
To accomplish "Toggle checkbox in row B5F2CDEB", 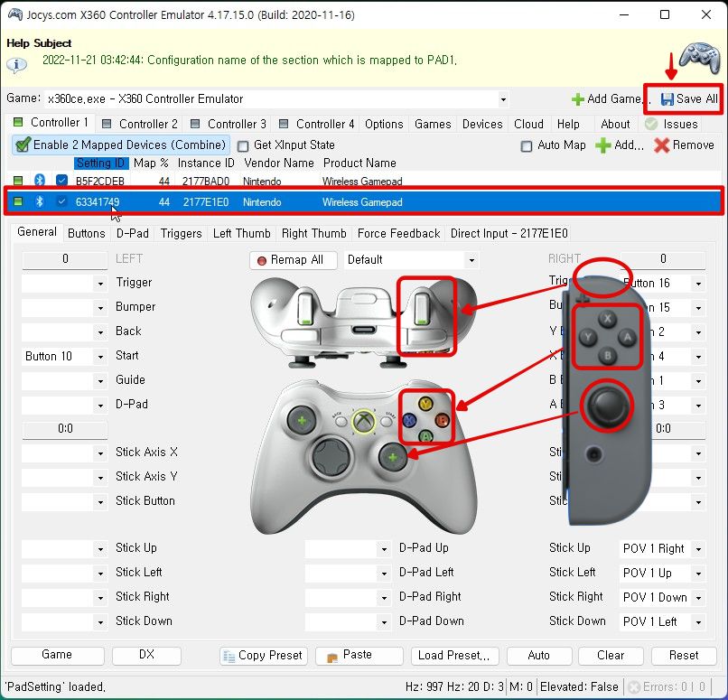I will (61, 180).
